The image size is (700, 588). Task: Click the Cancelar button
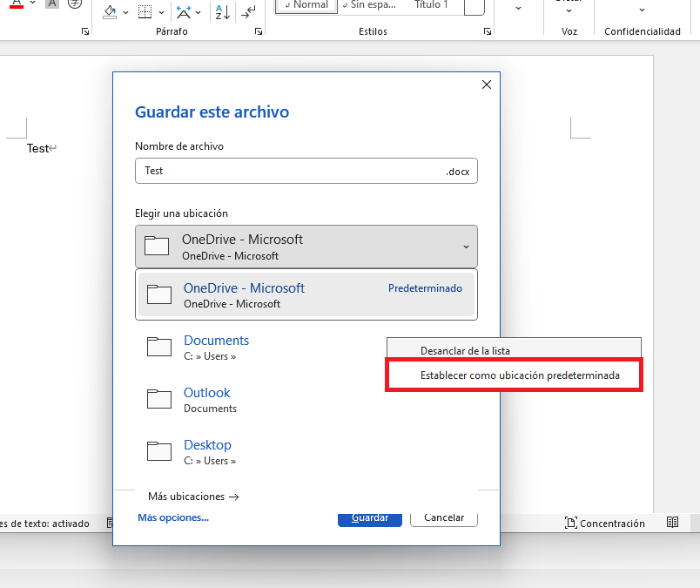tap(444, 518)
